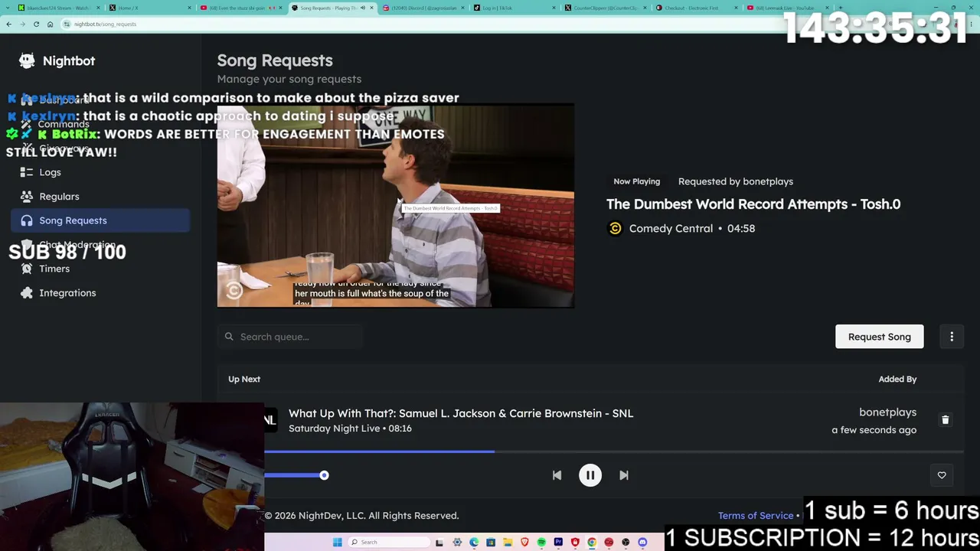Image resolution: width=980 pixels, height=551 pixels.
Task: Click the Comedy Central channel logo
Action: click(615, 229)
